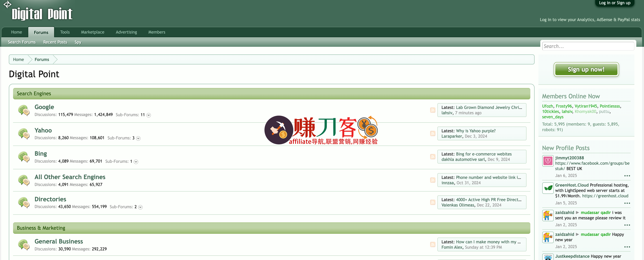Open the Marketplace tab
This screenshot has width=644, height=260.
(x=93, y=32)
